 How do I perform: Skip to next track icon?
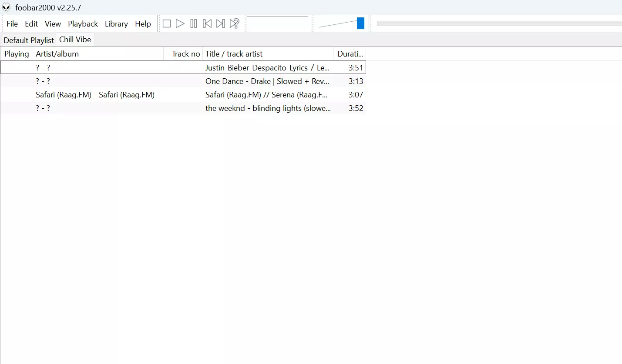[221, 23]
